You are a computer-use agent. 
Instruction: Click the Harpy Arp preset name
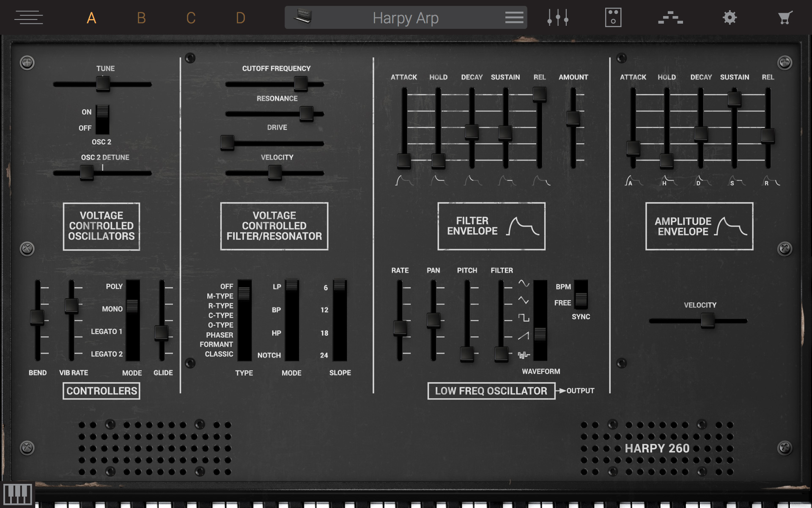tap(405, 18)
